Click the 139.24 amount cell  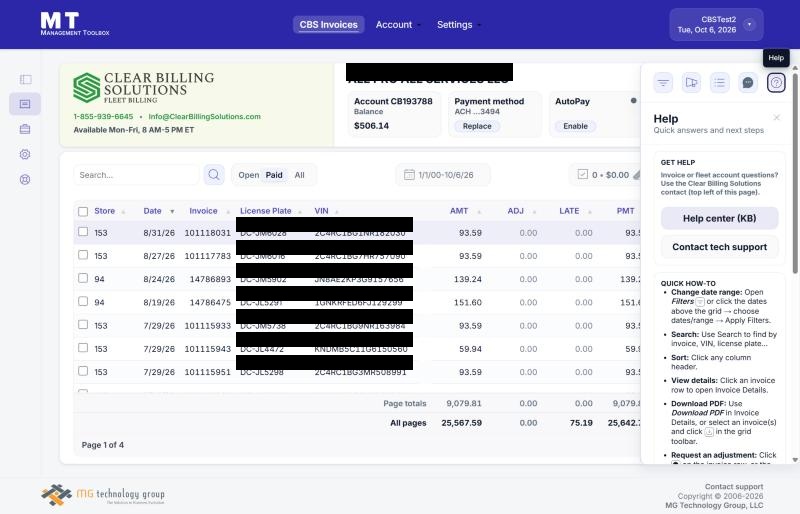pos(468,279)
